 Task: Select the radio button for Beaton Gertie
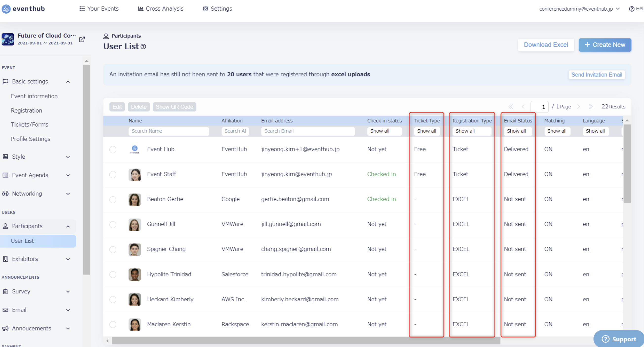pyautogui.click(x=113, y=199)
